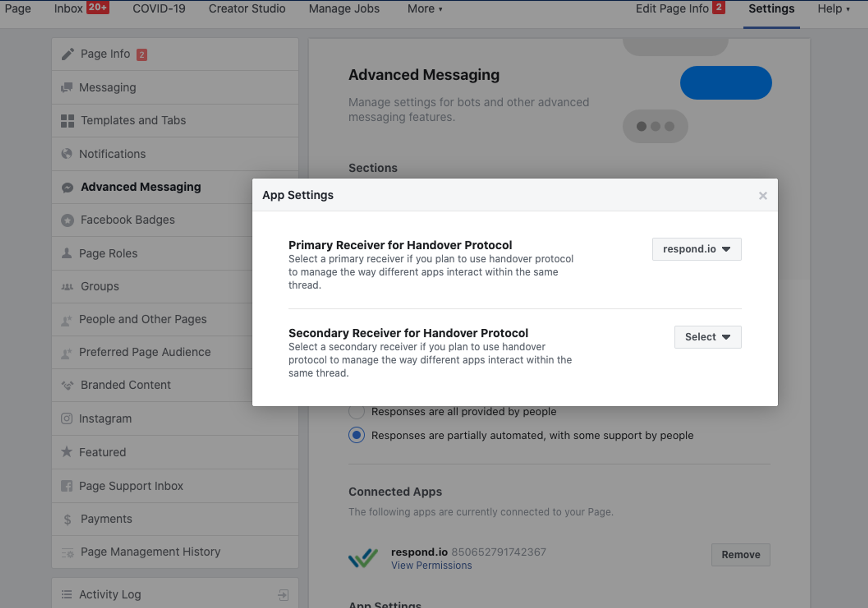Click the globe icon beside Notifications
This screenshot has height=608, width=868.
[x=66, y=154]
